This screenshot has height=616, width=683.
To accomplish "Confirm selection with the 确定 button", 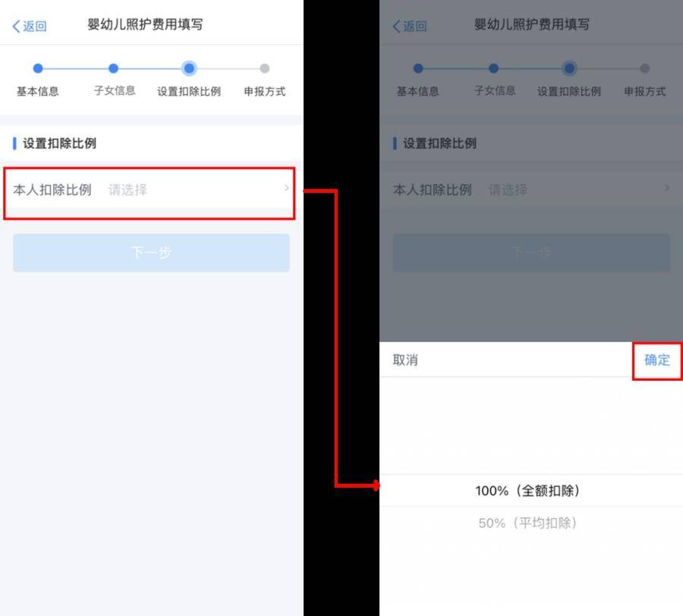I will (656, 360).
